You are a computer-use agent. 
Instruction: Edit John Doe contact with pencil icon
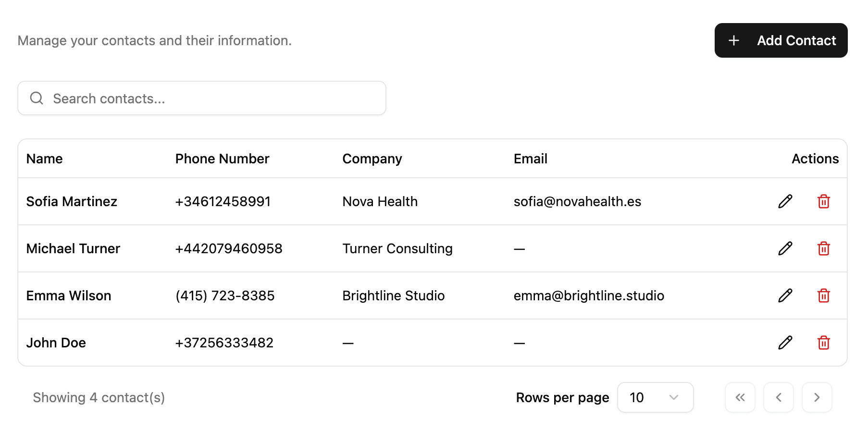pos(785,343)
